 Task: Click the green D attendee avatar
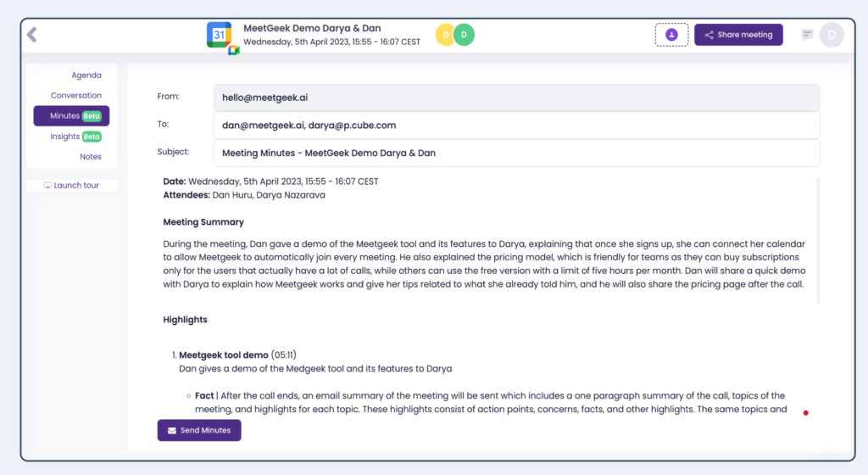coord(464,35)
